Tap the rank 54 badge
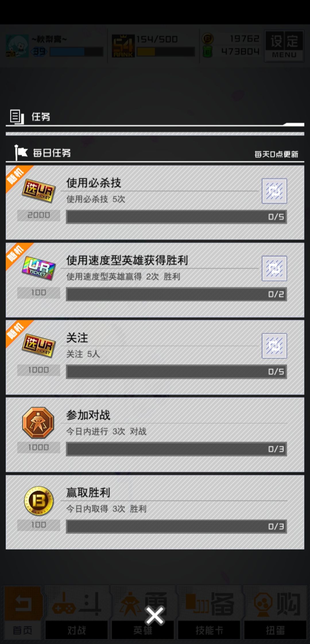 tap(123, 46)
